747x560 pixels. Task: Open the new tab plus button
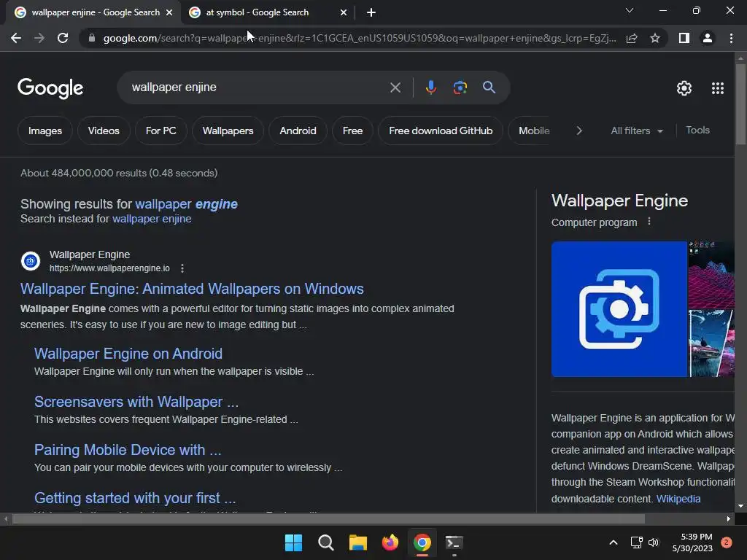pos(371,12)
